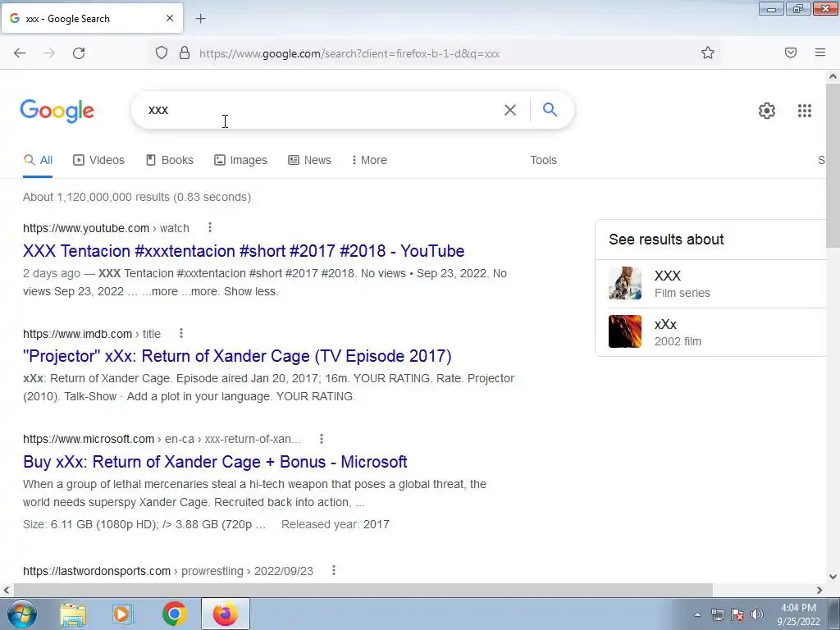This screenshot has width=840, height=630.
Task: Open the taskbar clock showing 4:04 PM
Action: [x=798, y=614]
